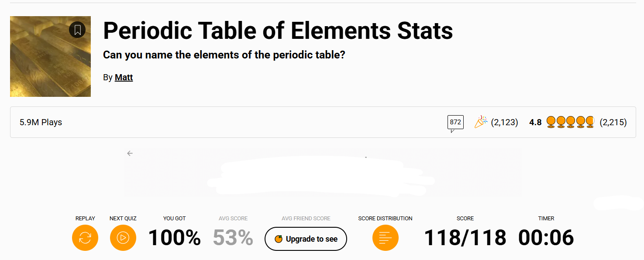This screenshot has width=644, height=260.
Task: Click the party popper reactions icon
Action: pyautogui.click(x=481, y=122)
